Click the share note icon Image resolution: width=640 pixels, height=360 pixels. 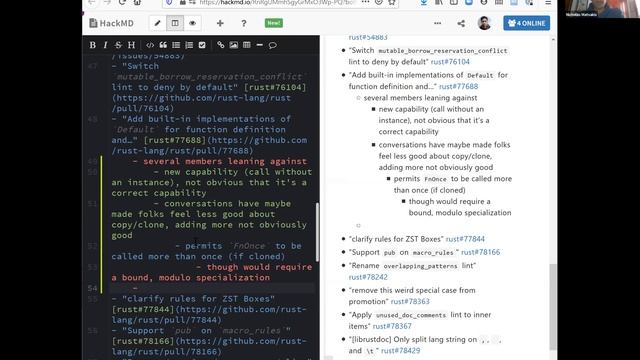point(461,23)
